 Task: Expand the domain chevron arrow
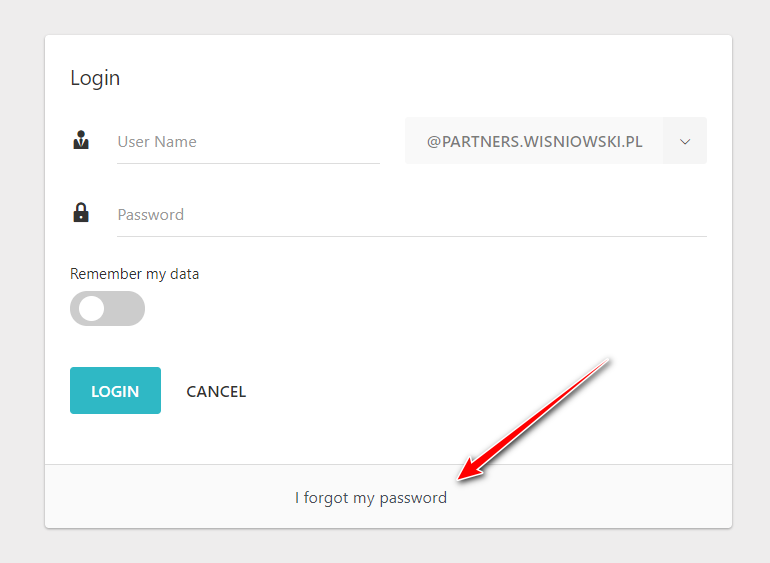point(685,141)
